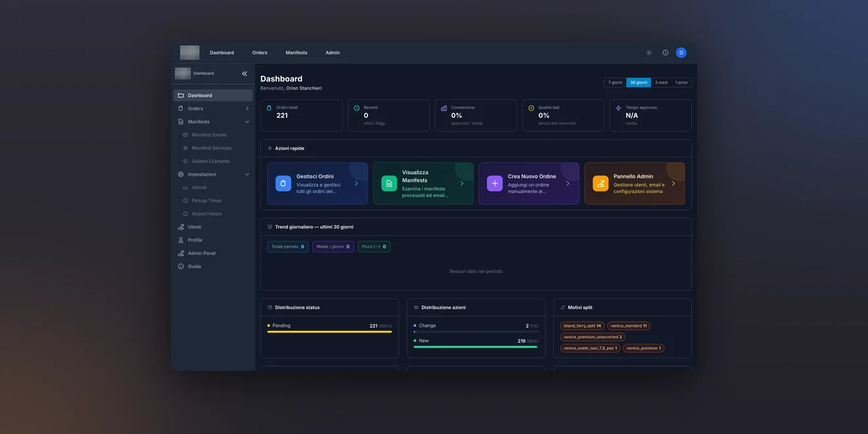The height and width of the screenshot is (434, 868).
Task: Click the island_ferry_split 14 tag
Action: pos(582,325)
